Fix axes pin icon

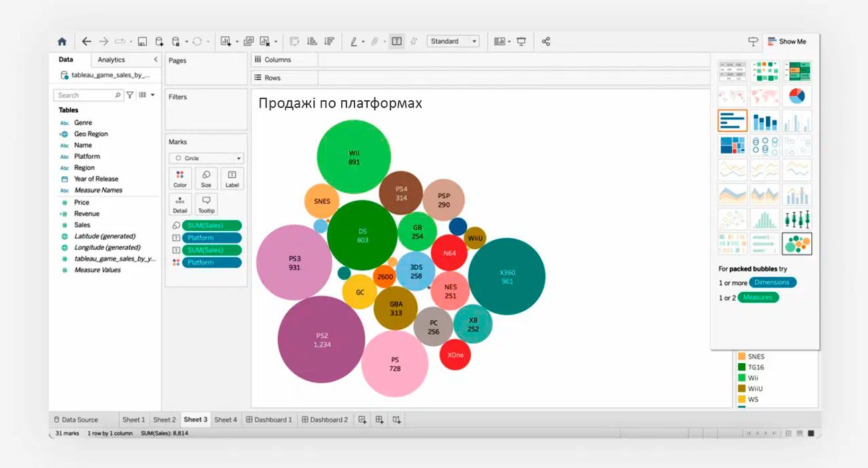pyautogui.click(x=413, y=41)
